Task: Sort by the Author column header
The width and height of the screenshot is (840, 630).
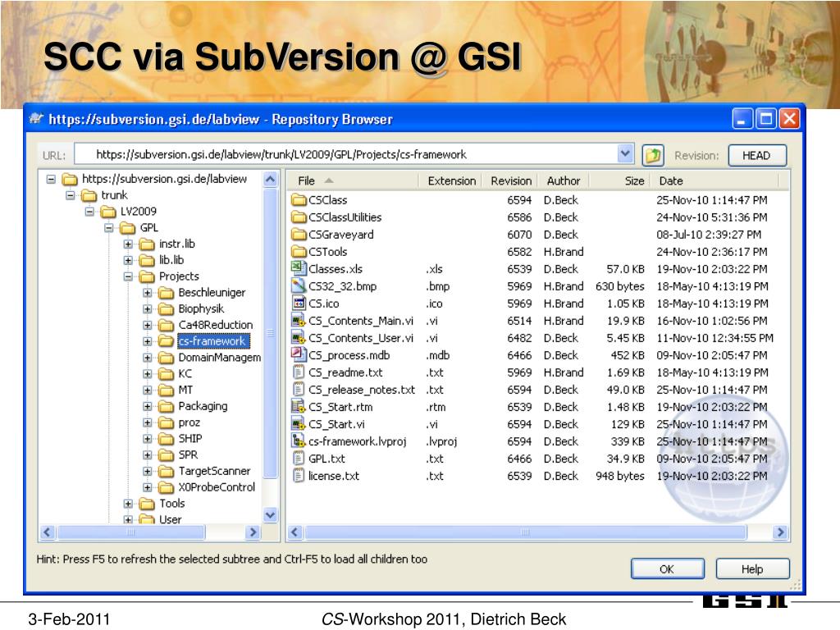Action: 564,181
